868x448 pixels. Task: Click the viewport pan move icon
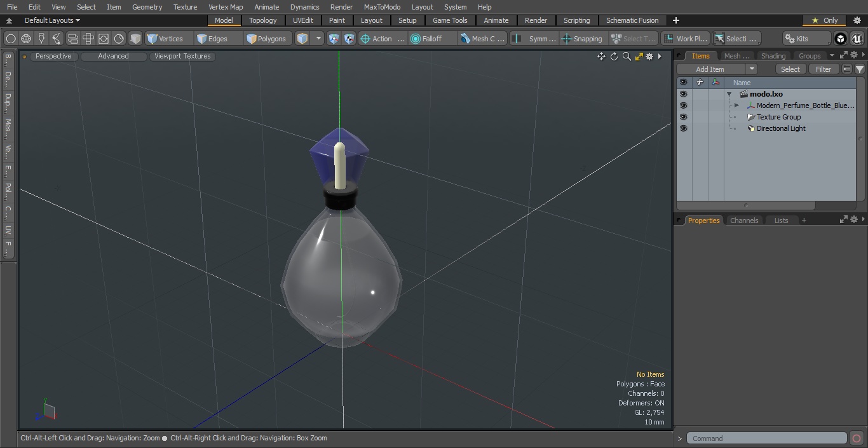601,57
